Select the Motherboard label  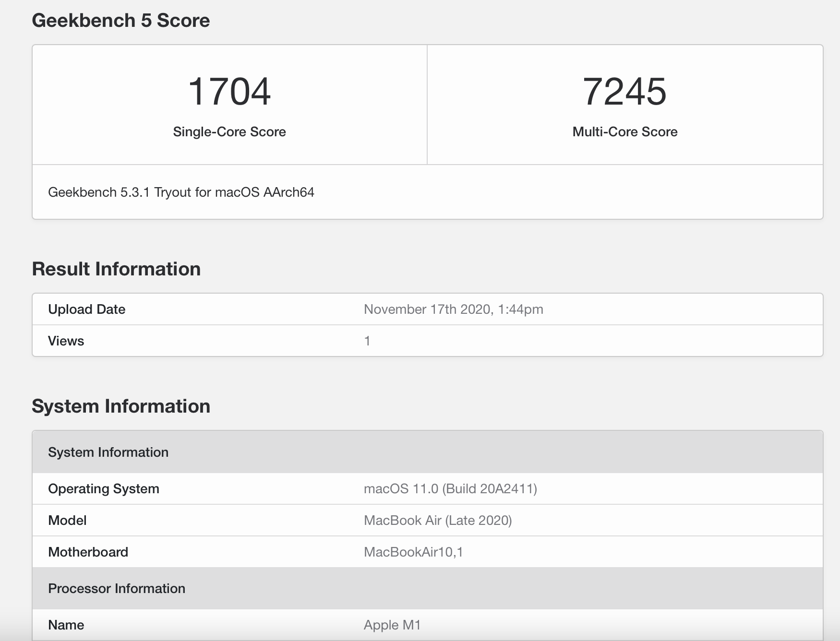point(88,552)
